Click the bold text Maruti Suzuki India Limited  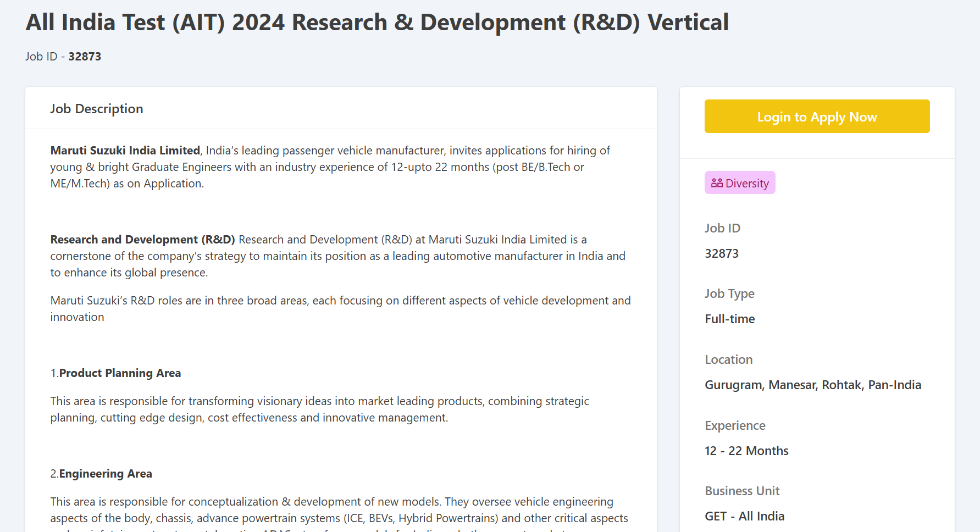[125, 151]
